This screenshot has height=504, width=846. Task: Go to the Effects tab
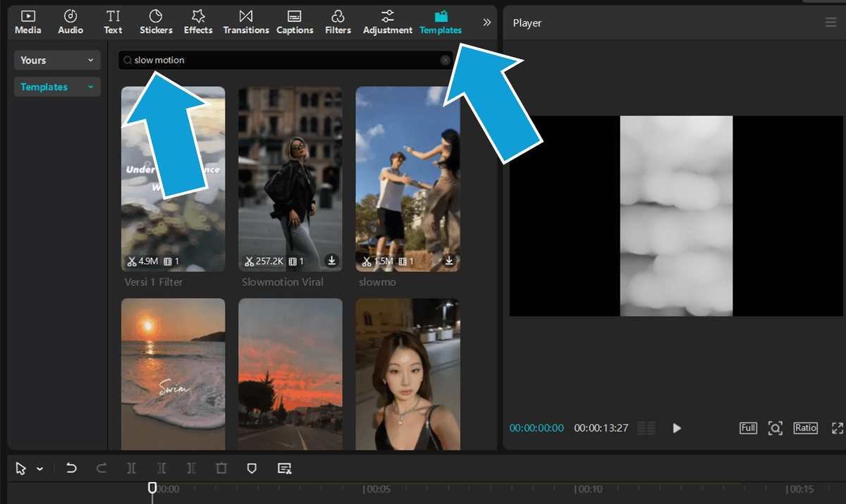(198, 22)
